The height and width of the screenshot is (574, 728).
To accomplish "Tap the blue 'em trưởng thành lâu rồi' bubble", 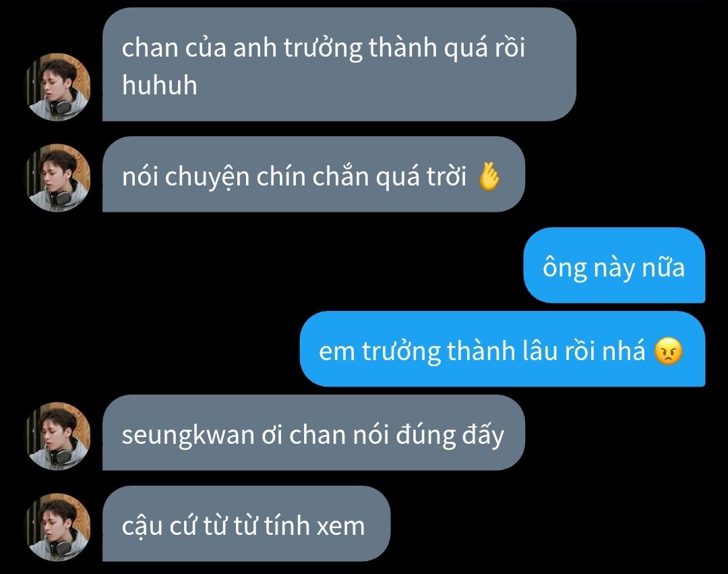I will 502,349.
